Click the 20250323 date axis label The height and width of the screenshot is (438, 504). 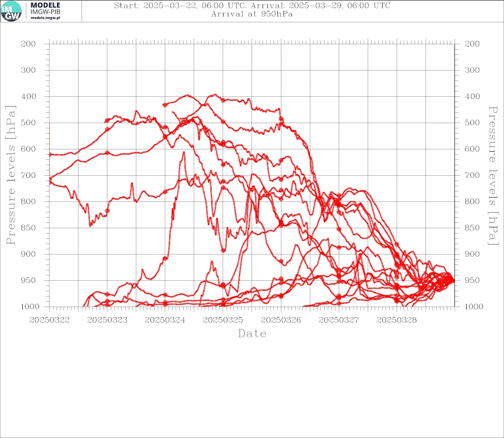click(107, 320)
